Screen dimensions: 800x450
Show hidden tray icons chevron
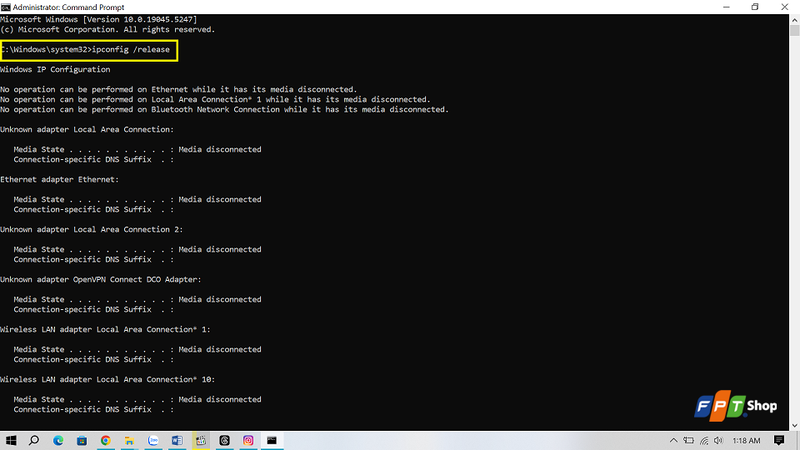coord(673,440)
